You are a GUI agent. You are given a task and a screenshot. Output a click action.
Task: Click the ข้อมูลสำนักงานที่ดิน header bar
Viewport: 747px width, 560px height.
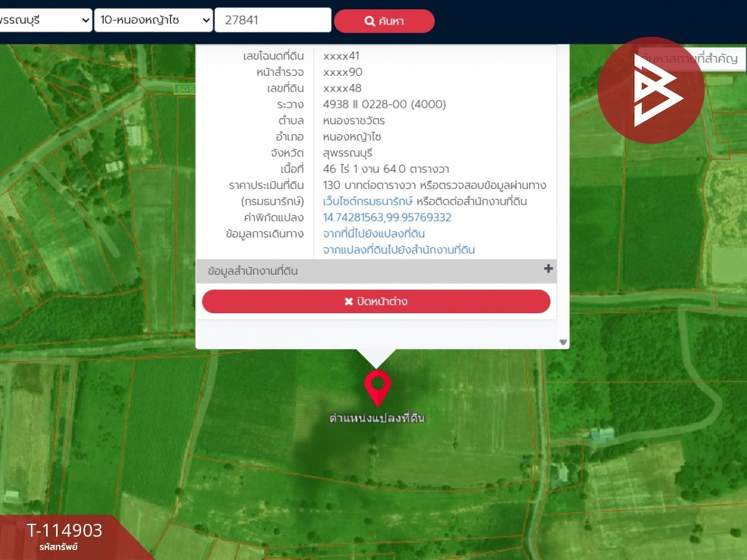click(376, 271)
